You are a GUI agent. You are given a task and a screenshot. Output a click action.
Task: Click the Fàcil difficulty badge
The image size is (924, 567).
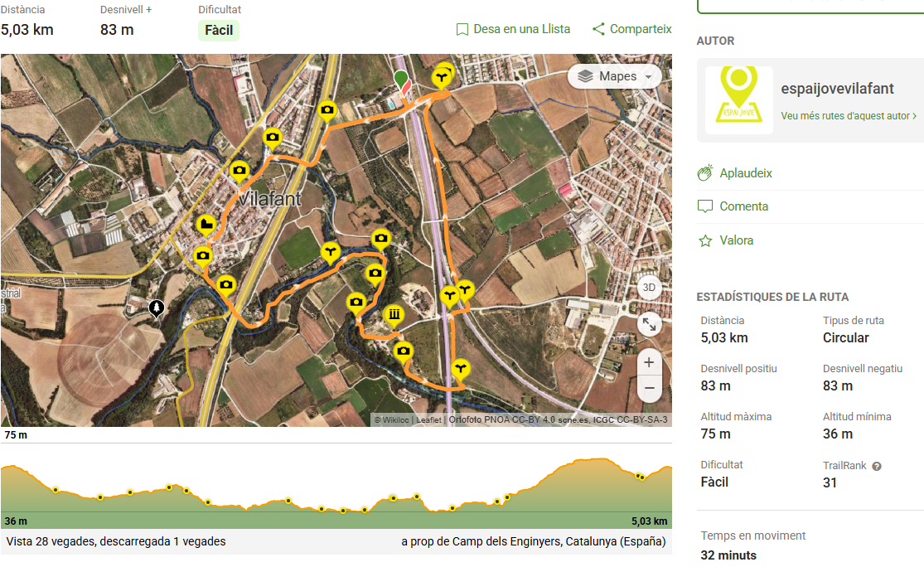(x=219, y=30)
